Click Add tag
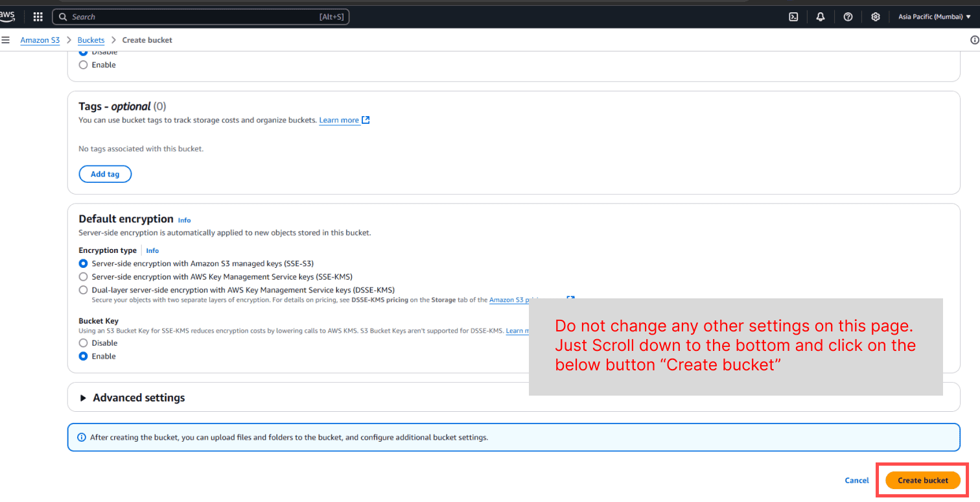This screenshot has height=502, width=980. tap(105, 174)
